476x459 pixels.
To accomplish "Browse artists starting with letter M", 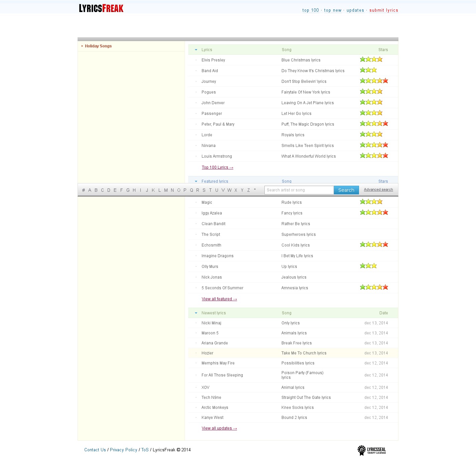I will (x=166, y=190).
